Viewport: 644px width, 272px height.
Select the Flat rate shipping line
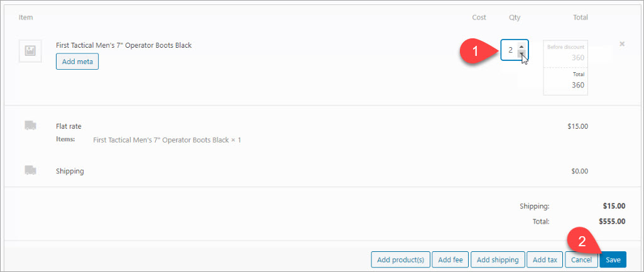tap(68, 126)
